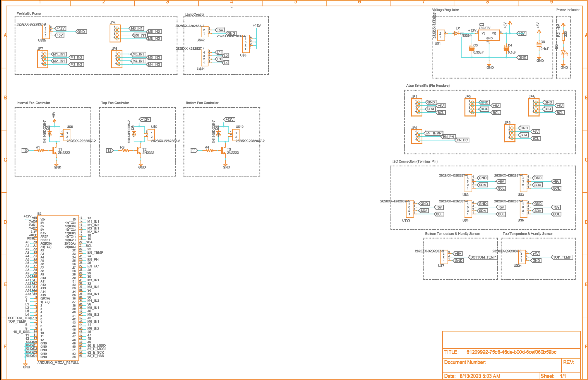Viewport: 588px width, 380px height.
Task: Click the L4 net tag at U$41
Action: 225,63
